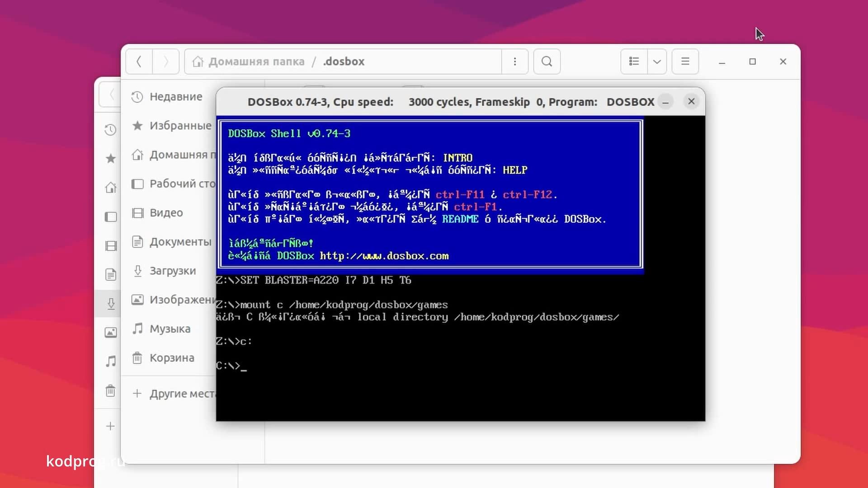The height and width of the screenshot is (488, 868).
Task: Expand view options dropdown arrow
Action: [x=657, y=61]
